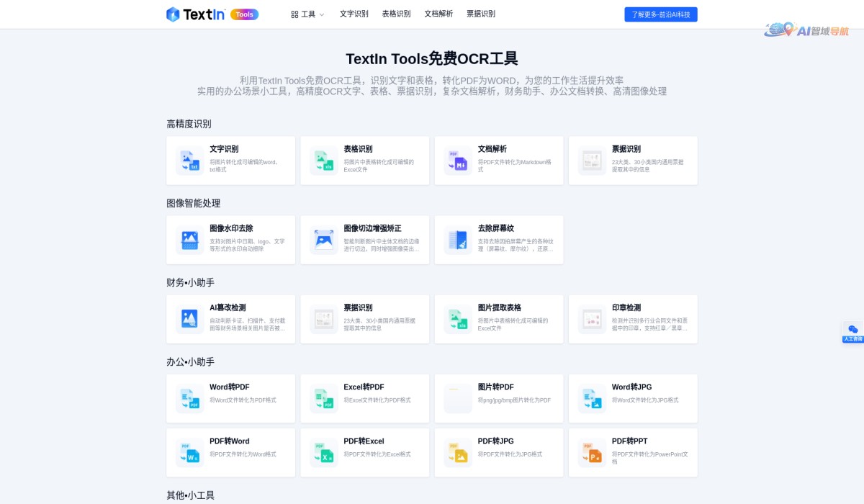Select the Word转PDF converter icon
The width and height of the screenshot is (864, 504).
[189, 398]
